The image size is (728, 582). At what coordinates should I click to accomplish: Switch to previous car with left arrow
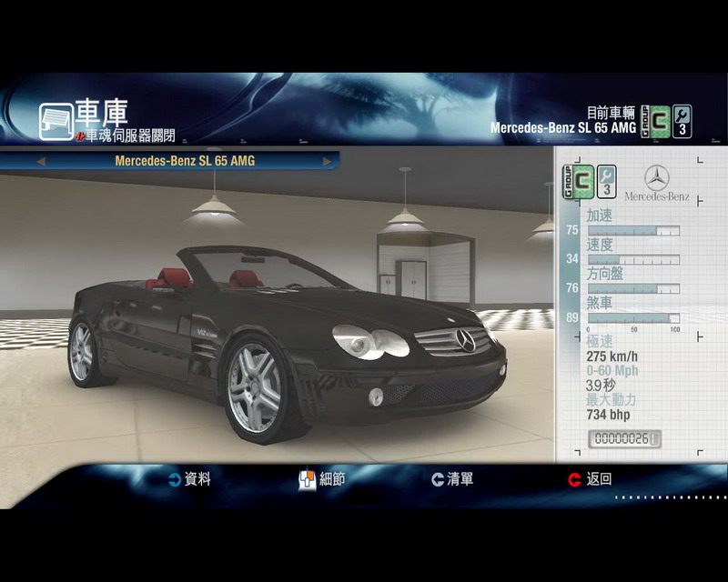click(x=41, y=162)
